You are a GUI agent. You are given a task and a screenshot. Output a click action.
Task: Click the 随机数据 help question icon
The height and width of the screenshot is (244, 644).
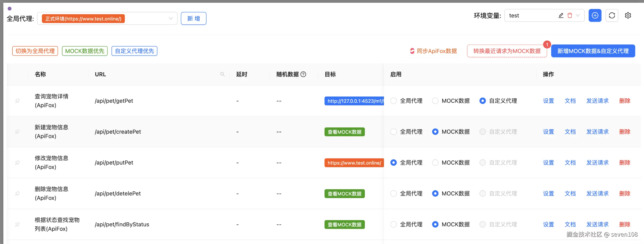[303, 74]
